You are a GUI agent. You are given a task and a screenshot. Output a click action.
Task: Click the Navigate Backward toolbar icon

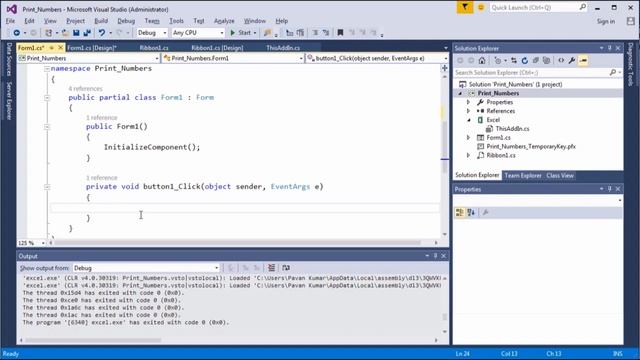click(16, 33)
